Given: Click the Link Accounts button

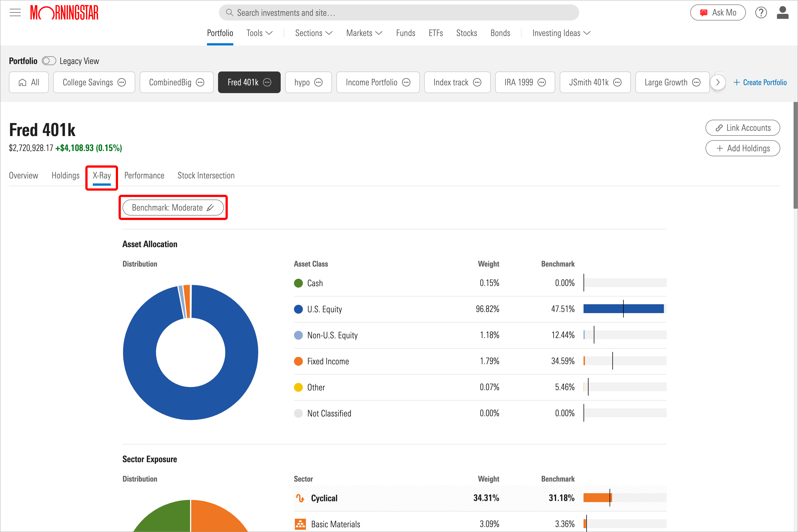Looking at the screenshot, I should (742, 128).
